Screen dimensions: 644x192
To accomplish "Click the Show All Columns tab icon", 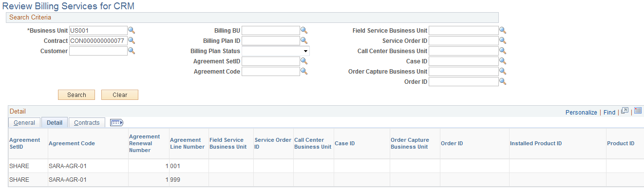I will point(117,123).
